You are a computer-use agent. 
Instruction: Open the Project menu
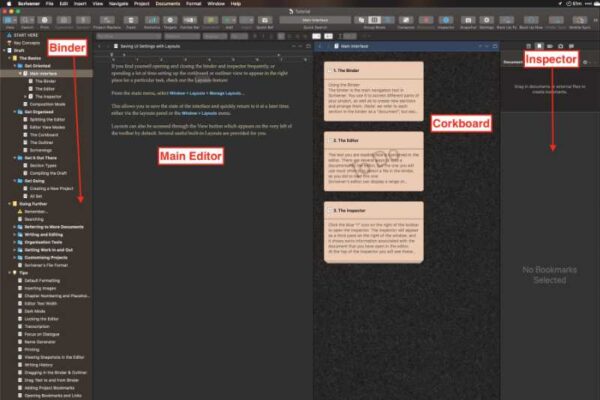point(142,3)
